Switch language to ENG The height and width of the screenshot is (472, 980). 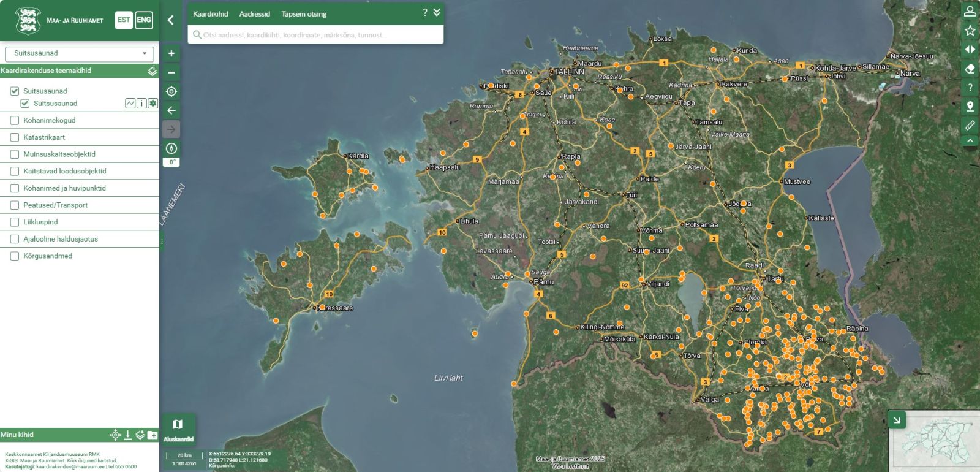(x=144, y=20)
